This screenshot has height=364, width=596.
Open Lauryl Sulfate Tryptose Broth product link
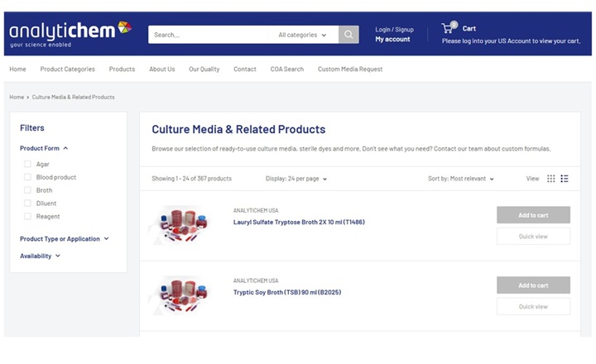[x=299, y=223]
